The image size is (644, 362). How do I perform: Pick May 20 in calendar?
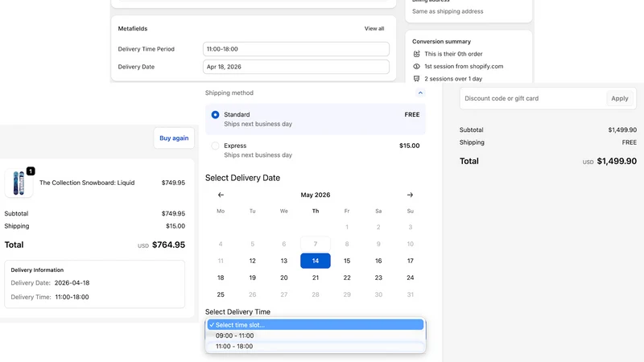pyautogui.click(x=284, y=278)
